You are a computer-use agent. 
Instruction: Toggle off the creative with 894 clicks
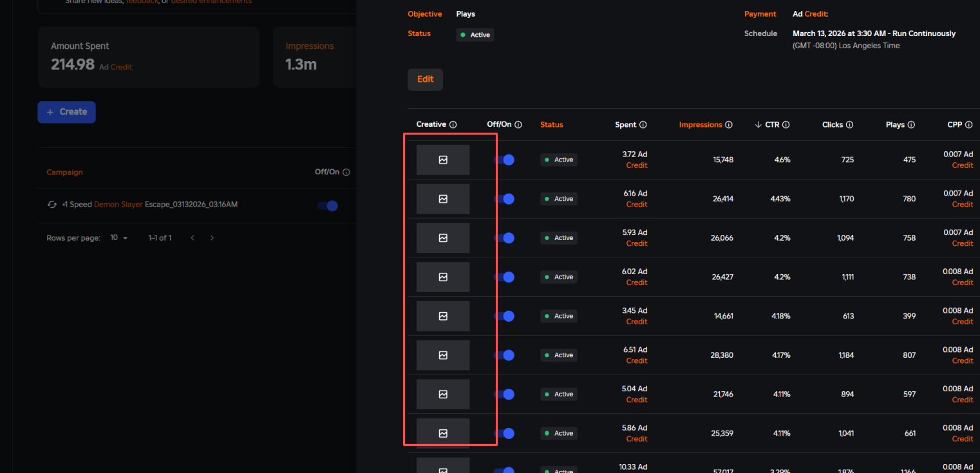pos(504,394)
